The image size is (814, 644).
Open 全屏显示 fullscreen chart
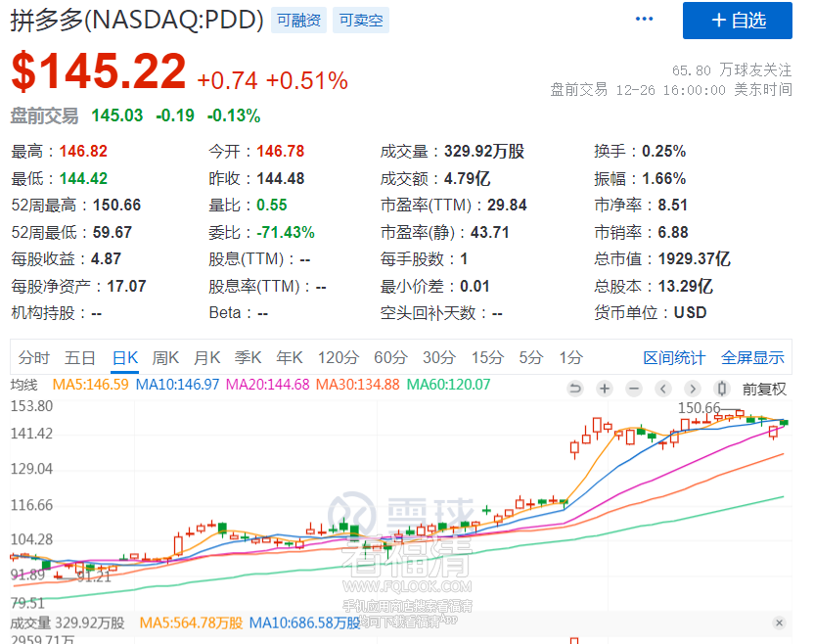click(x=752, y=358)
